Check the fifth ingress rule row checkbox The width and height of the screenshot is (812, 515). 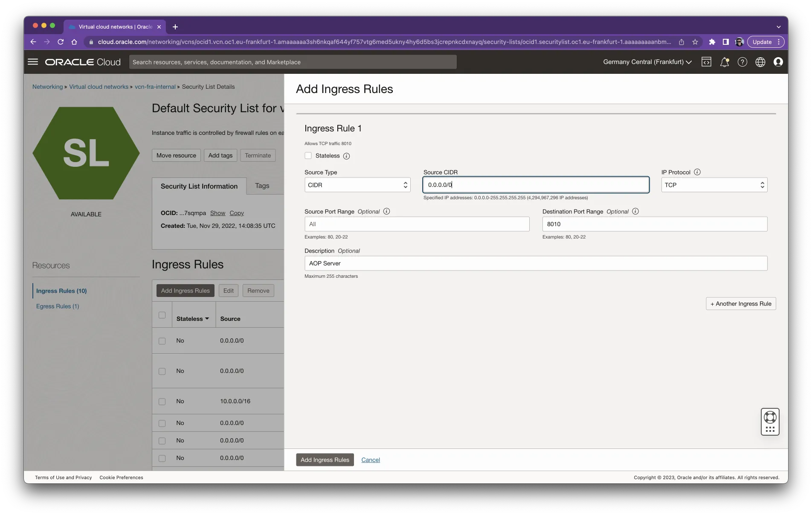[162, 441]
